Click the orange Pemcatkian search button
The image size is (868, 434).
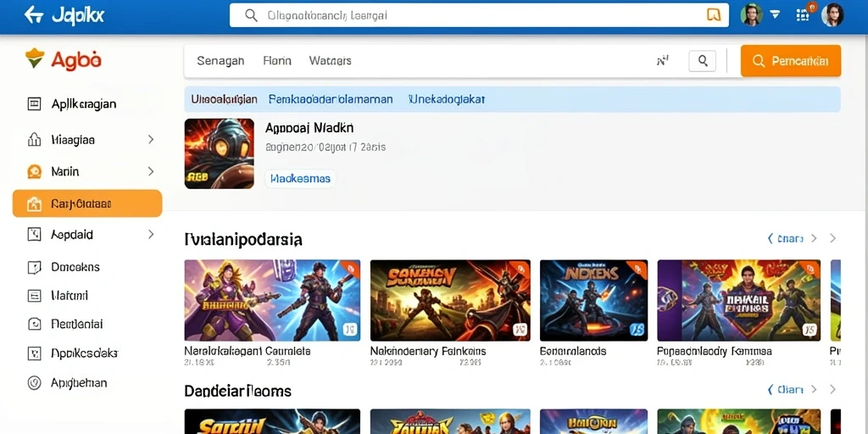(791, 61)
